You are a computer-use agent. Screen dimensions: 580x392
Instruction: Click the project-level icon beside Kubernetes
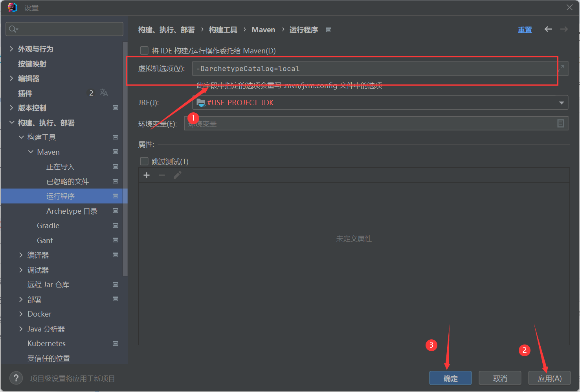pos(116,343)
